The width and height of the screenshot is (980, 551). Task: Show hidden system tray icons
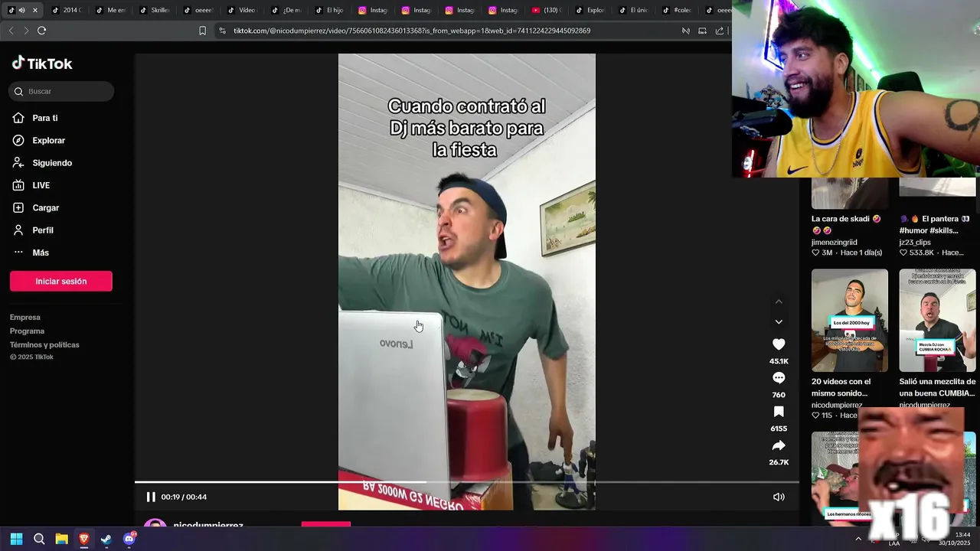tap(858, 539)
